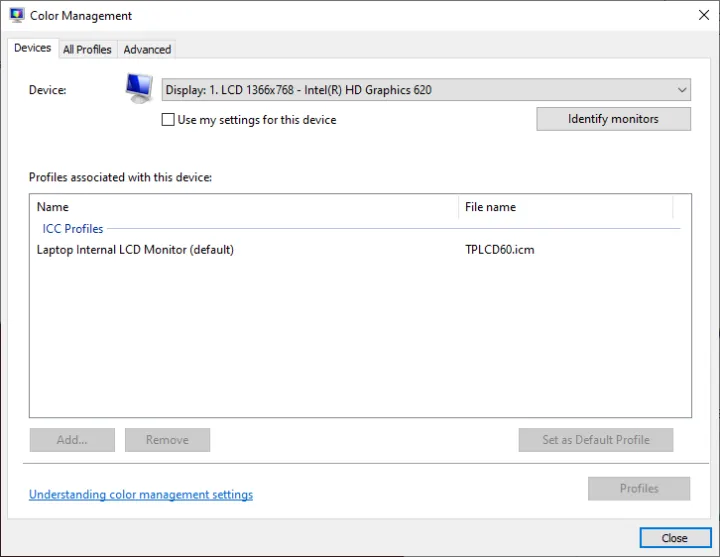Open the Device display dropdown
Image resolution: width=720 pixels, height=557 pixels.
pos(426,90)
